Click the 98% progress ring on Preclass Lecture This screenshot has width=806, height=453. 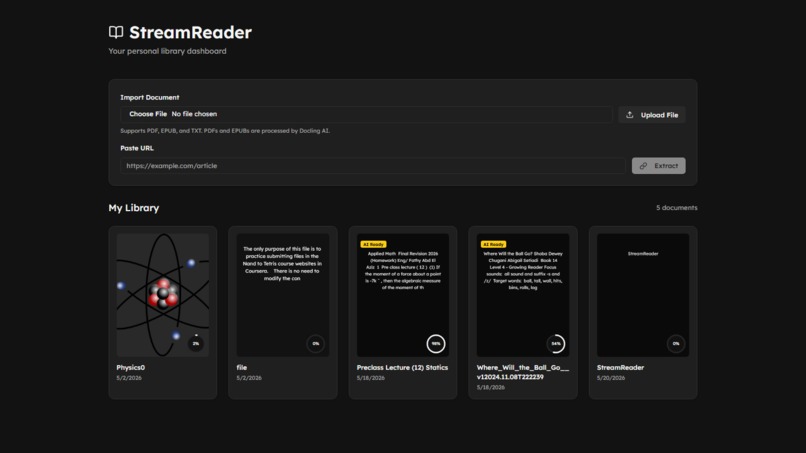(x=436, y=343)
